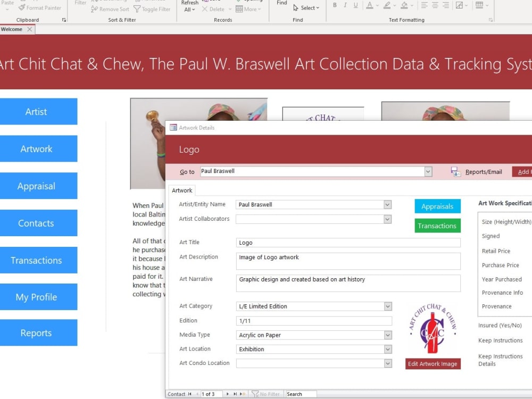Click Delete record icon
Viewport: 532px width, 399px height.
(x=205, y=9)
